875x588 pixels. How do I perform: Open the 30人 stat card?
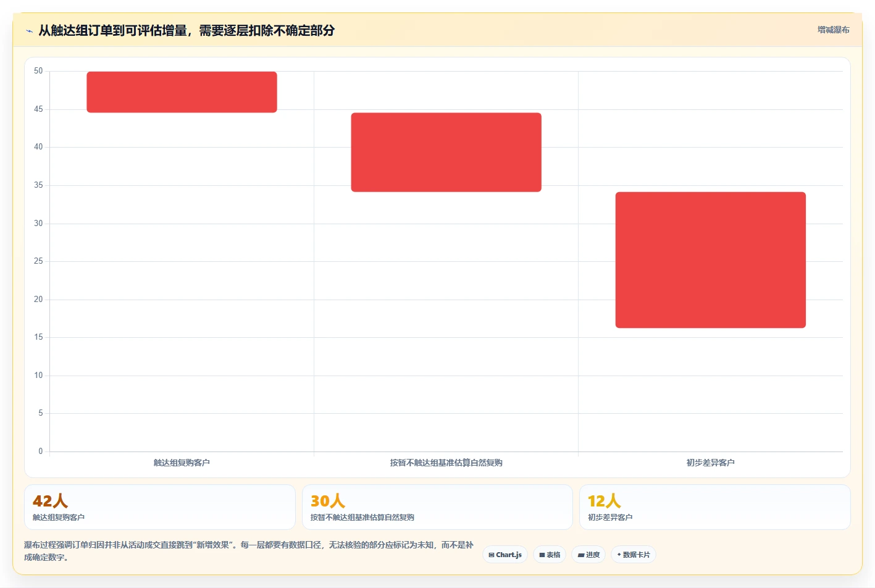pyautogui.click(x=437, y=507)
